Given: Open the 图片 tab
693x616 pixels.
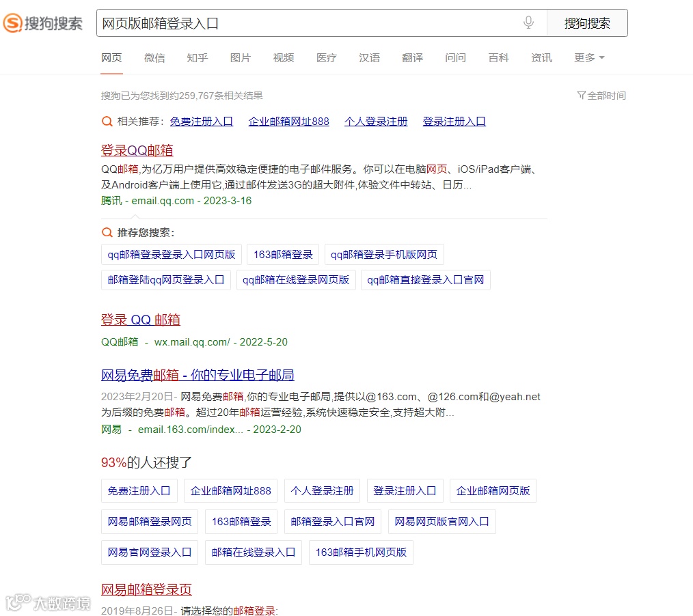Looking at the screenshot, I should pos(241,58).
